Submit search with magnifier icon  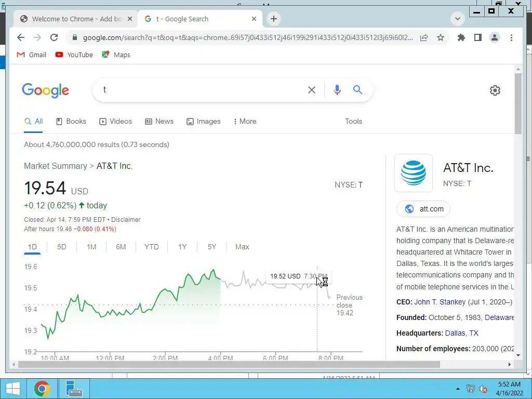(x=357, y=90)
